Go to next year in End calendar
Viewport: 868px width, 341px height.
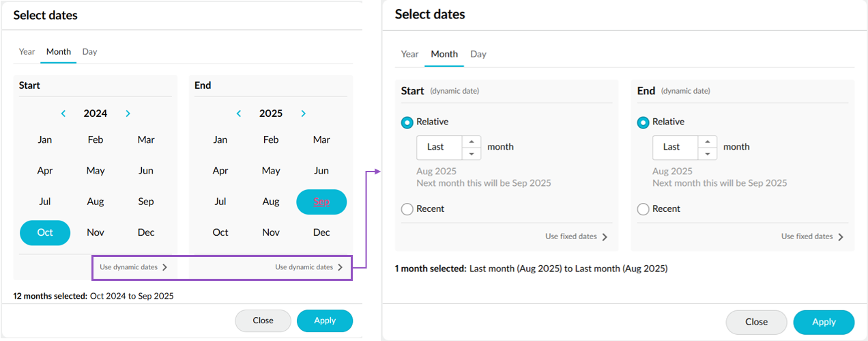click(303, 113)
